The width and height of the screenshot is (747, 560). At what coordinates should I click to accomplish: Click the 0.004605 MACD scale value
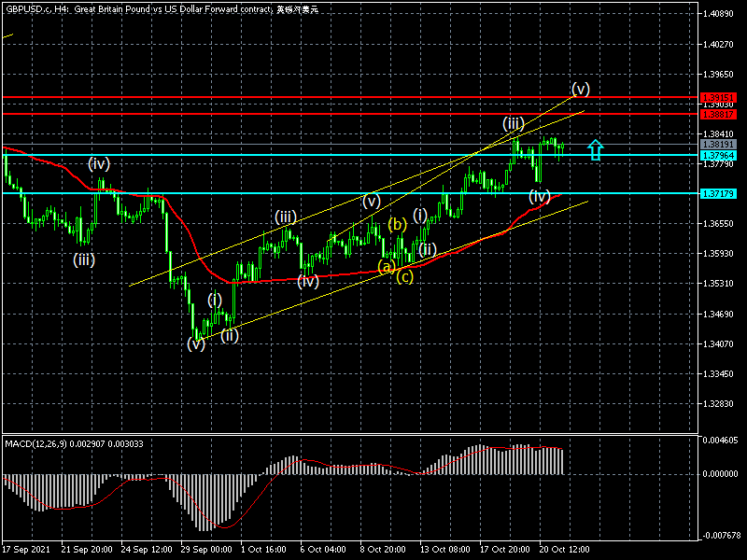click(720, 440)
